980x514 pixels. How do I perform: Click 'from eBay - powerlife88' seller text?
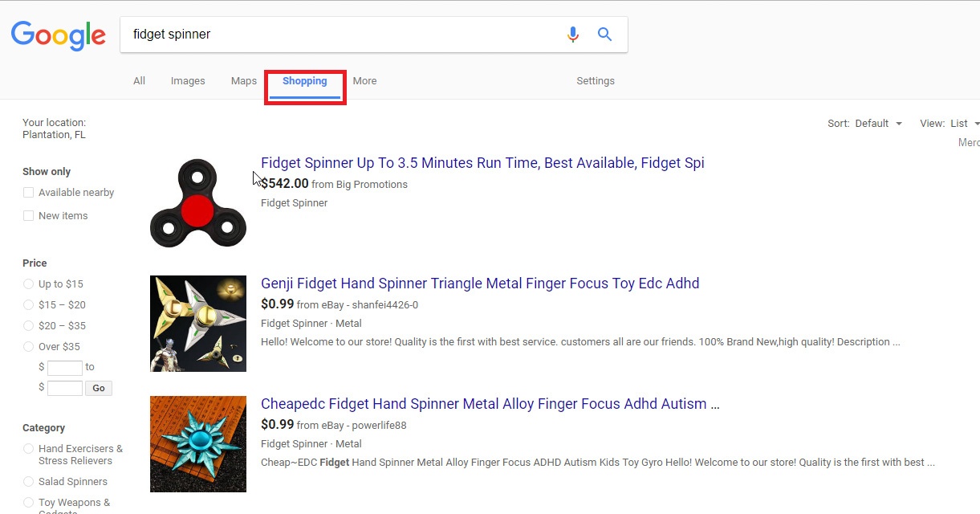pyautogui.click(x=352, y=426)
